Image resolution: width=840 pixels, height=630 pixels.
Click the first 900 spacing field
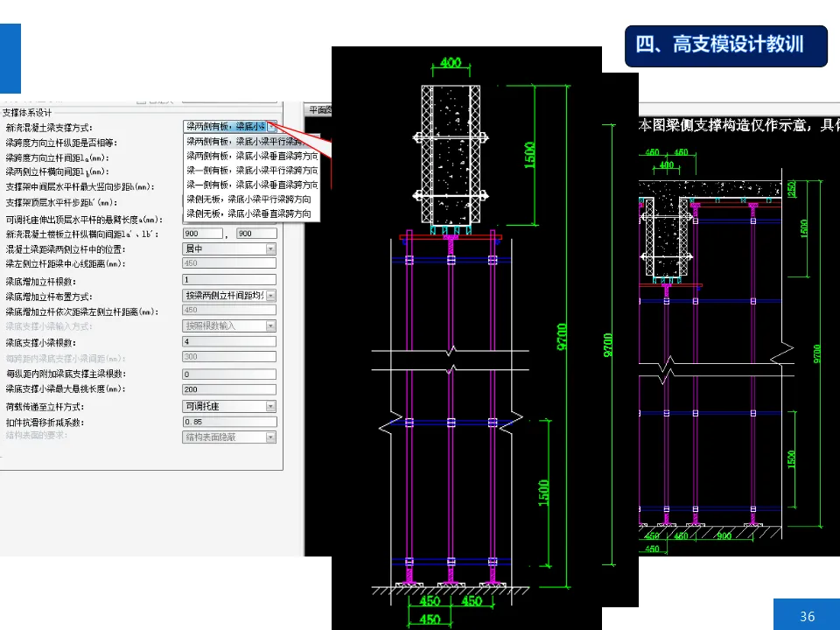pos(202,234)
